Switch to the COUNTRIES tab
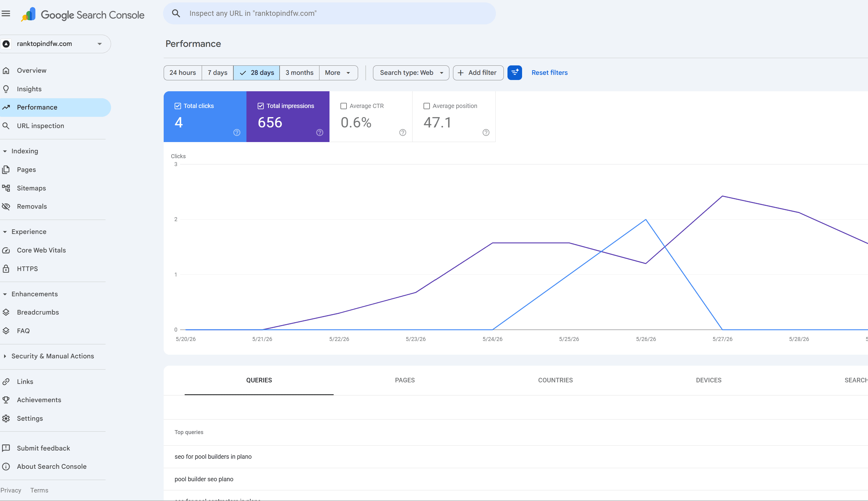 (555, 380)
